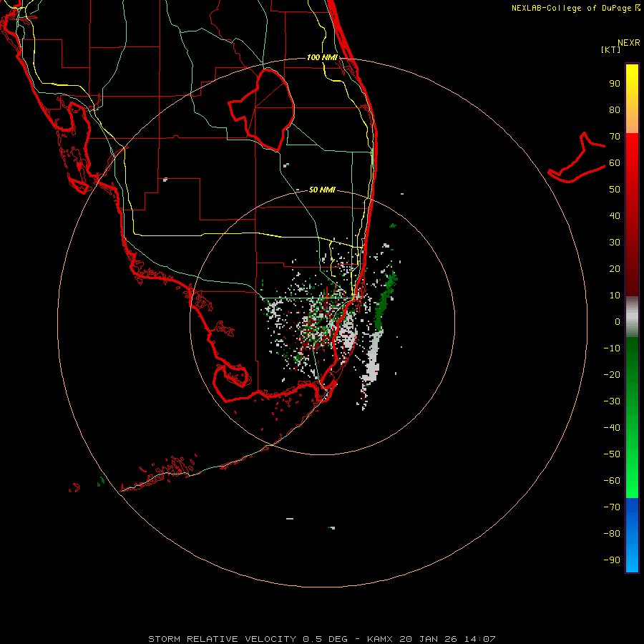Click the positive 30 scale value

click(x=615, y=243)
